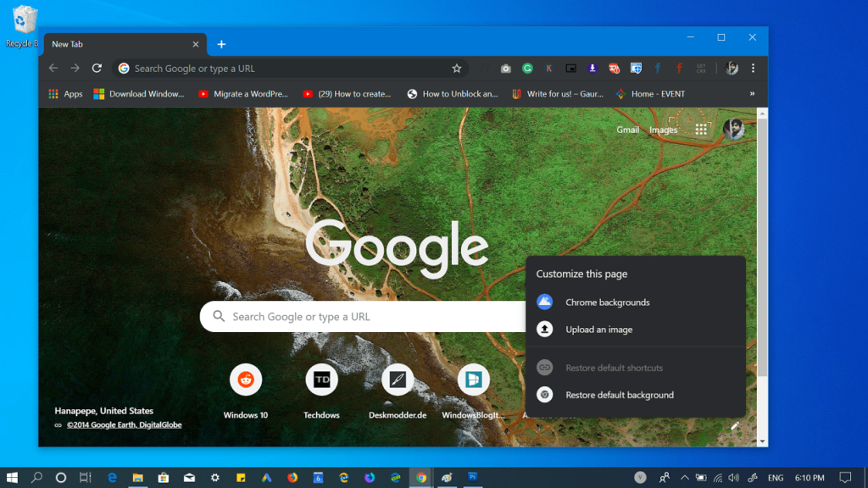This screenshot has width=868, height=488.
Task: Open the picture-in-picture extension
Action: click(570, 68)
